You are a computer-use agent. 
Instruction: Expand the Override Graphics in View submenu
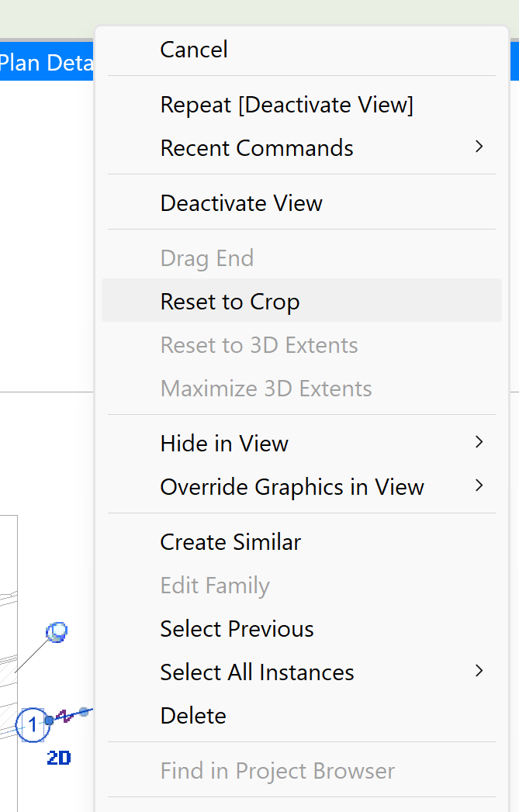point(479,486)
